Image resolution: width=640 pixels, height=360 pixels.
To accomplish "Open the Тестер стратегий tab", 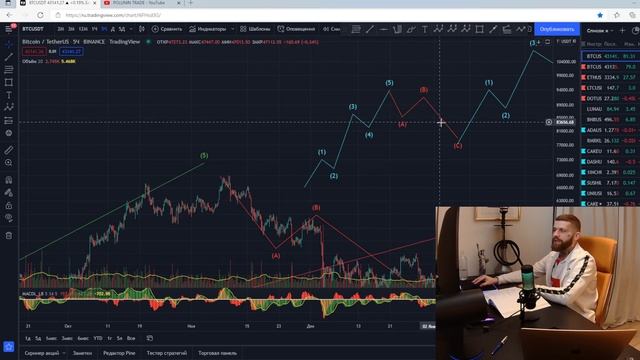I will (x=167, y=353).
